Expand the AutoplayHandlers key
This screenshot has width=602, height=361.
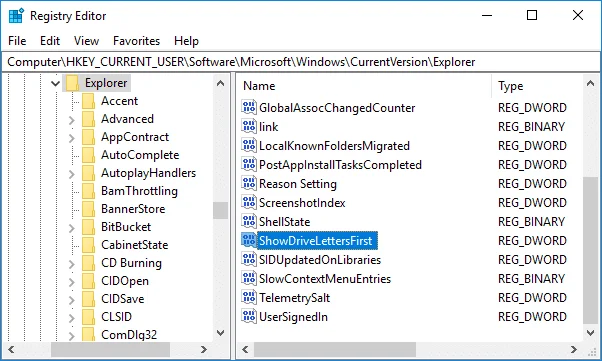[71, 174]
